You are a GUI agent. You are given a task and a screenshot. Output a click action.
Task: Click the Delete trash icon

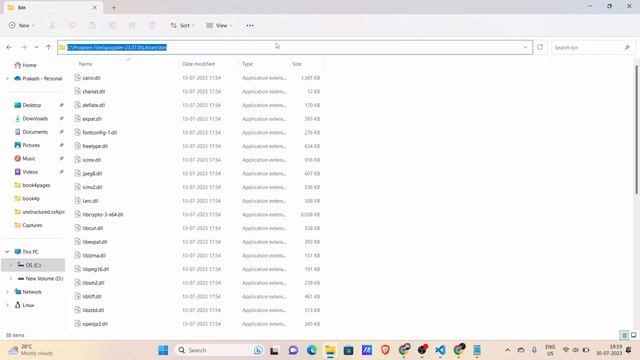(x=152, y=25)
